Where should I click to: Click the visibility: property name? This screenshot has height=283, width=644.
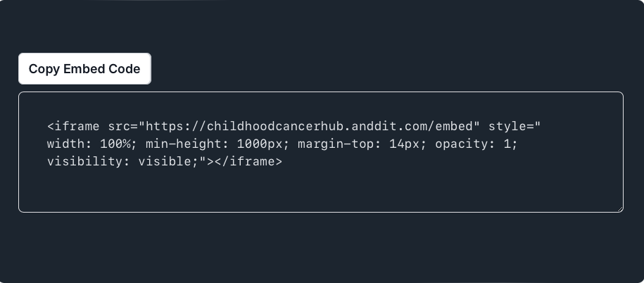pyautogui.click(x=88, y=161)
